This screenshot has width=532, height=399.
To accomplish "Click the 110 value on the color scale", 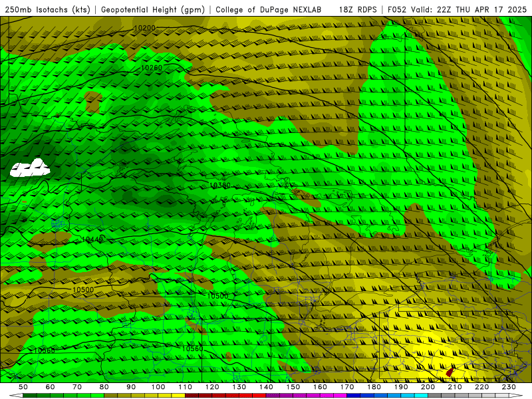I will coord(186,387).
